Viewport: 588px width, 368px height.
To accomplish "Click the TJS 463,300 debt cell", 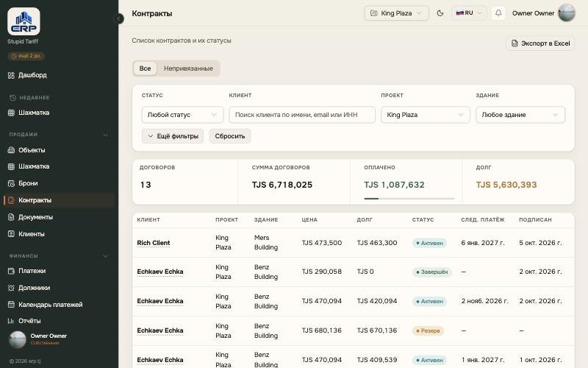I will pyautogui.click(x=377, y=243).
